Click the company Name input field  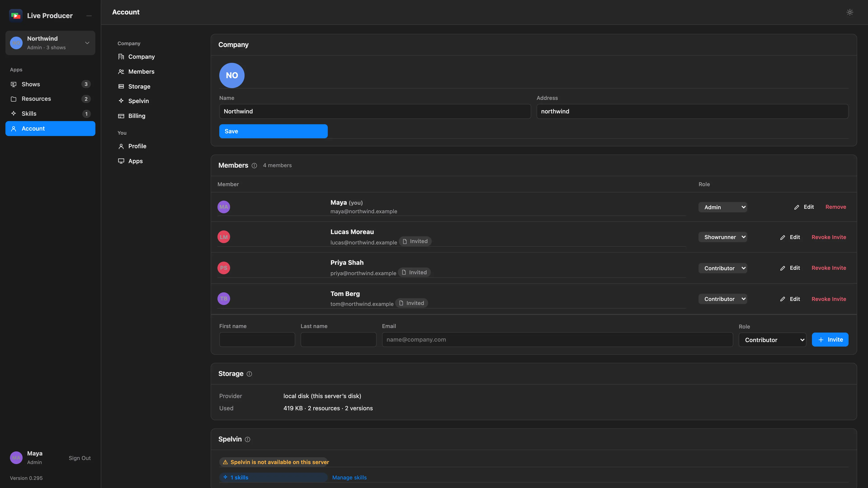375,111
